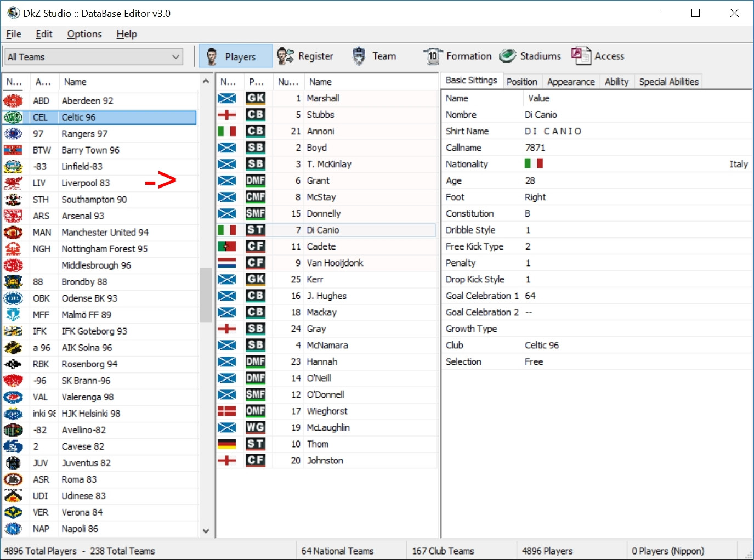Click the team list scrollbar thumb

(206, 295)
